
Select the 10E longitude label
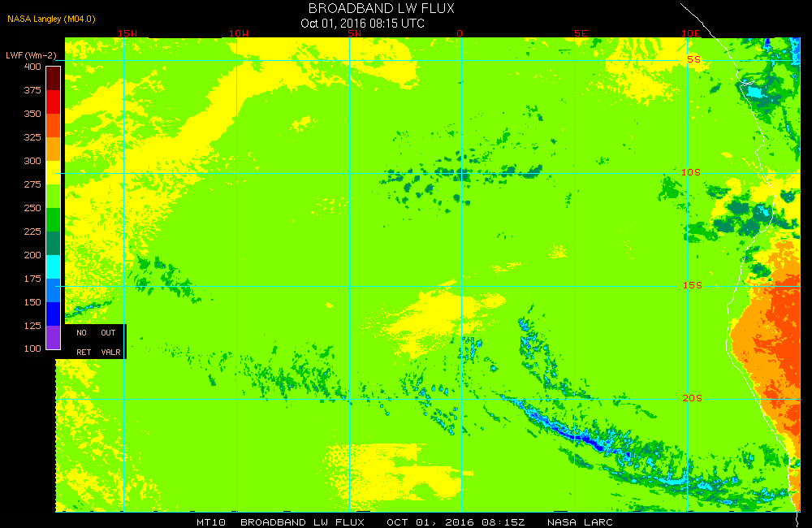[691, 33]
